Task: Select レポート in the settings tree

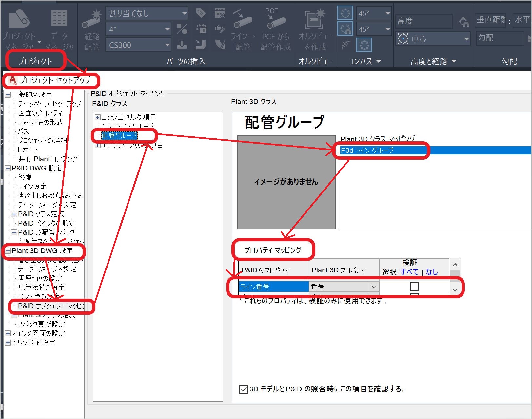Action: (x=28, y=150)
